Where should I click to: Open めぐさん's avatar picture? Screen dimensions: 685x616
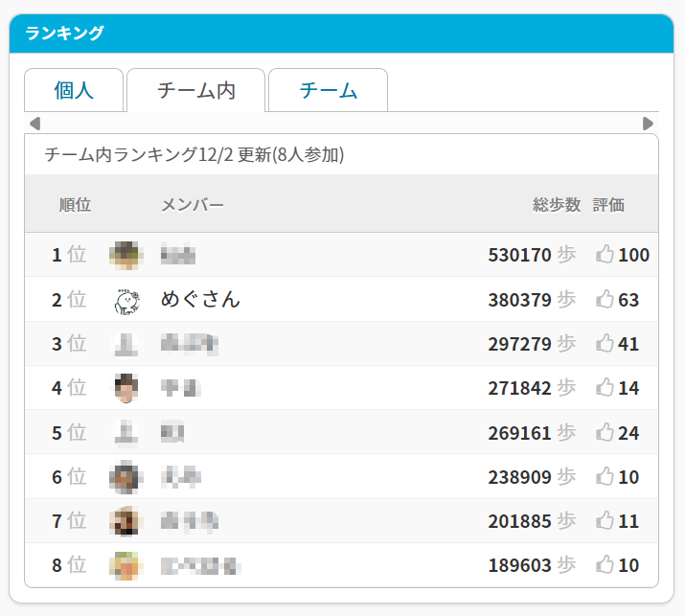point(126,300)
